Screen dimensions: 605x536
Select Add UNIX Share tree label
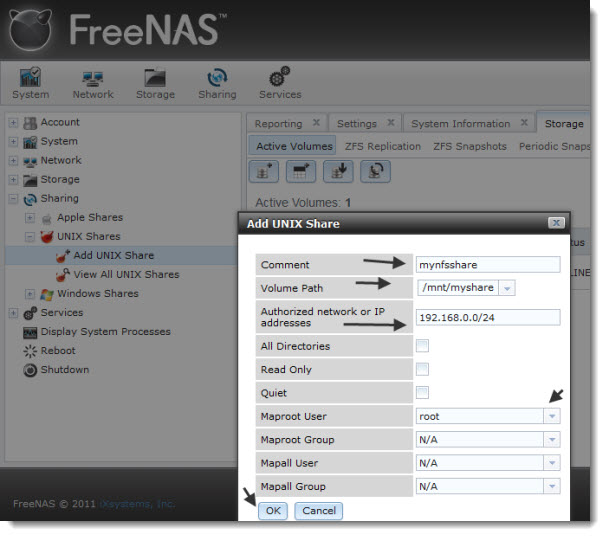tap(114, 255)
